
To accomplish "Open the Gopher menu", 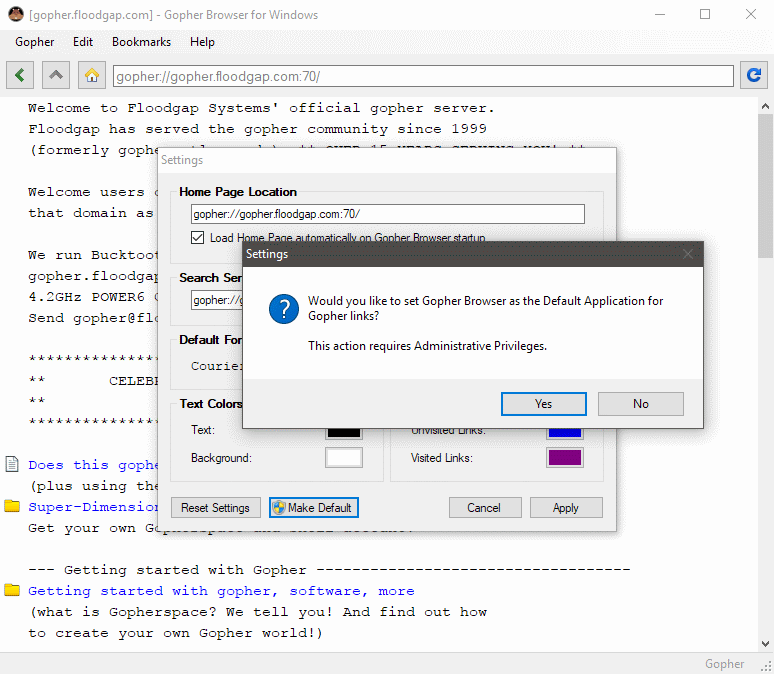I will tap(35, 42).
